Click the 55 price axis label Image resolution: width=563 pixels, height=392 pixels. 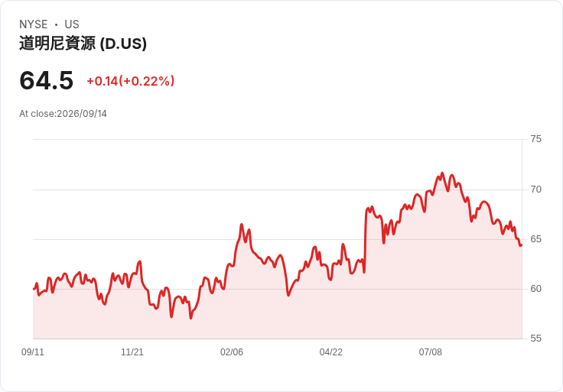[535, 339]
